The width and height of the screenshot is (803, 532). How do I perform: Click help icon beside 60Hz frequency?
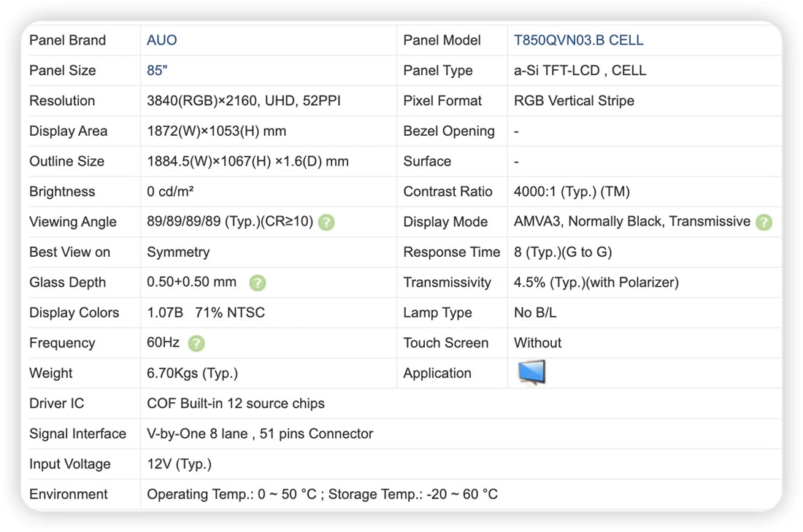point(196,343)
